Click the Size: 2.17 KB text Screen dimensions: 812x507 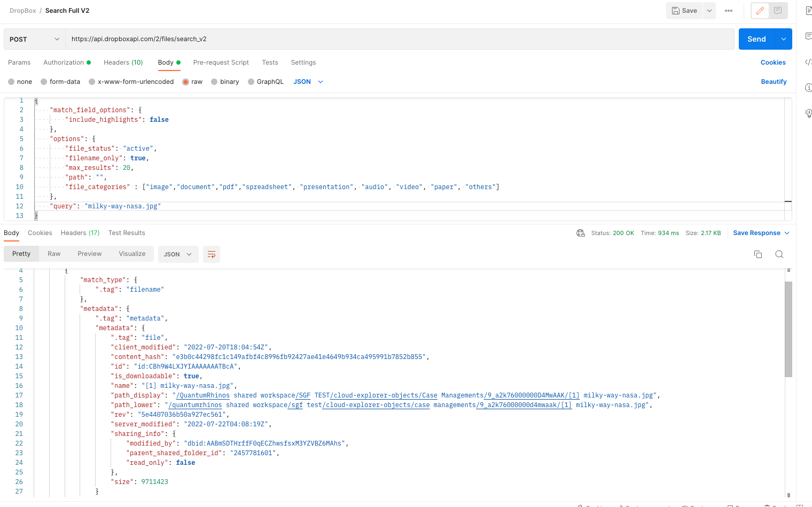(703, 233)
